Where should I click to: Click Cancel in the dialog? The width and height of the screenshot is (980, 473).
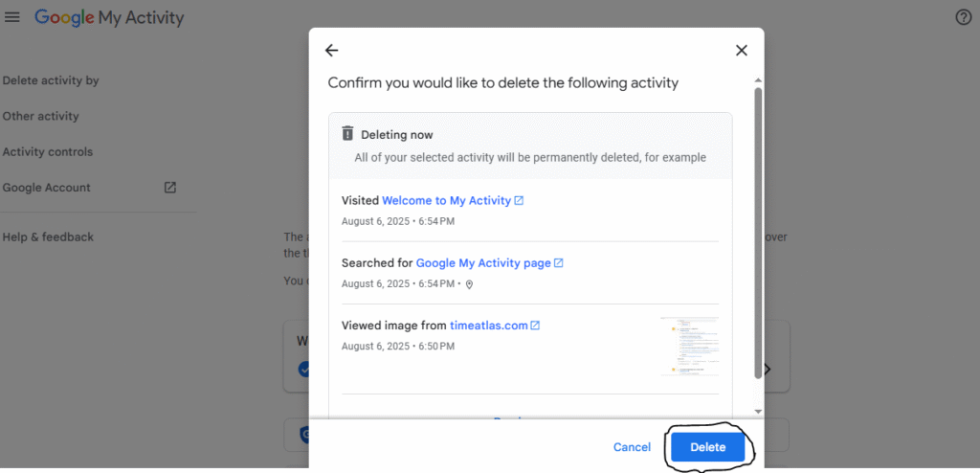point(632,447)
